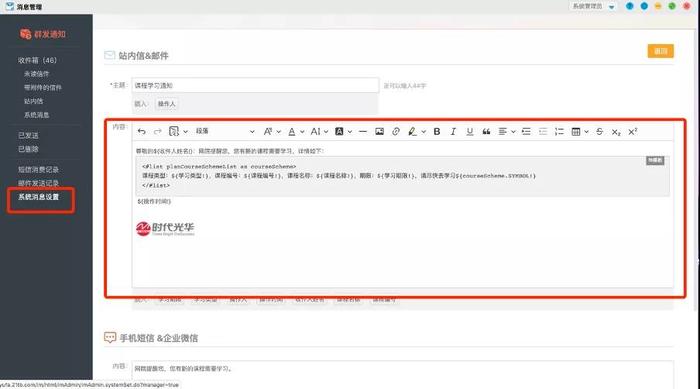Click the bulleted list icon
This screenshot has width=700, height=389.
click(543, 131)
